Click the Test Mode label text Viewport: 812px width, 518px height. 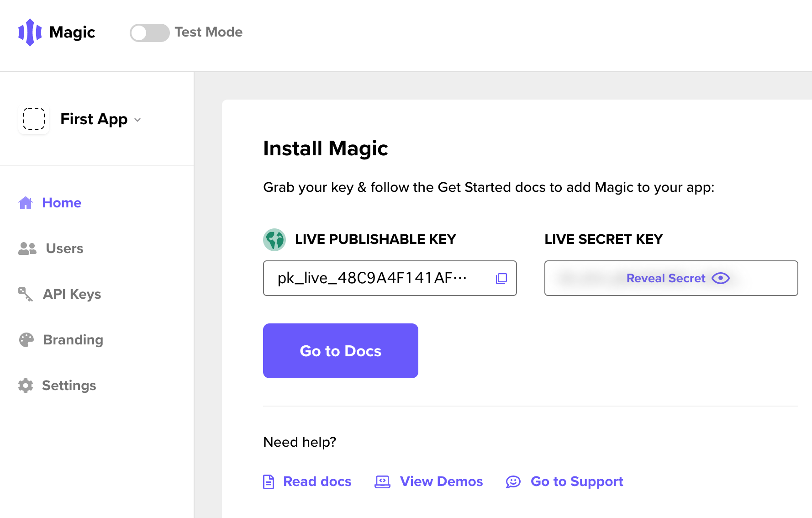tap(209, 32)
